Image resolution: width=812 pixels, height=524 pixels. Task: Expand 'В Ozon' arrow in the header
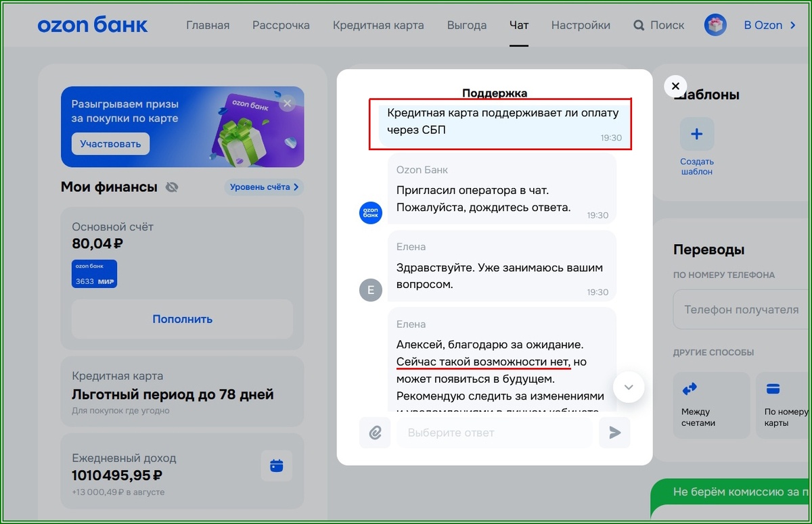[x=792, y=24]
